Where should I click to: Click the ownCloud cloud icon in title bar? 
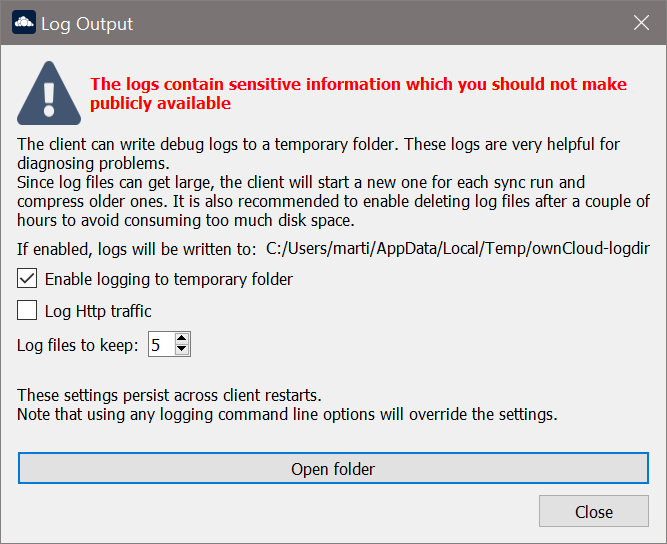click(23, 23)
